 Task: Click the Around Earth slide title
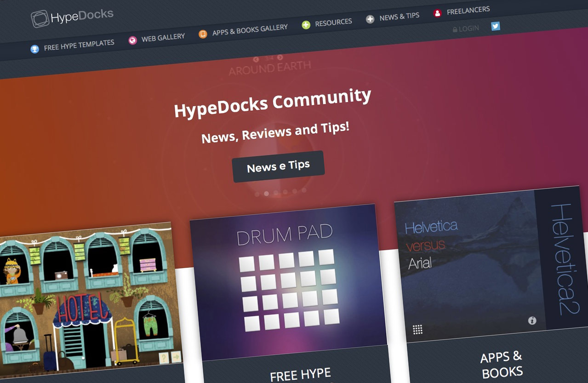(x=270, y=69)
